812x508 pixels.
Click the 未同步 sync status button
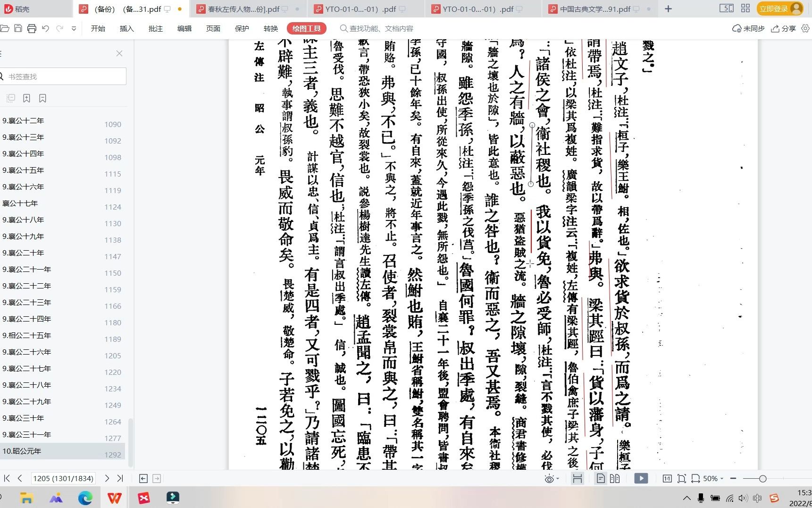748,29
